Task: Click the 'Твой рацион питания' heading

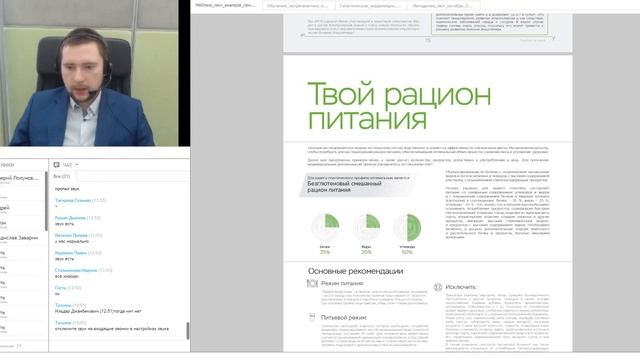Action: coord(399,106)
